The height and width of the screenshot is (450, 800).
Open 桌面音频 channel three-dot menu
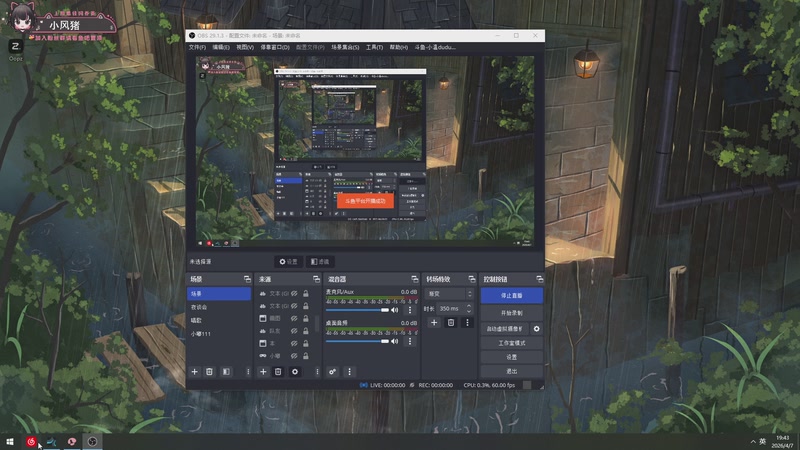[x=410, y=341]
